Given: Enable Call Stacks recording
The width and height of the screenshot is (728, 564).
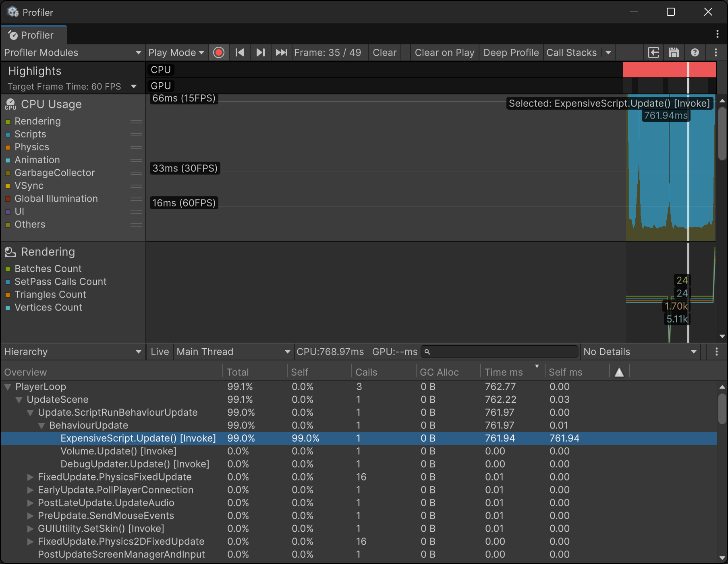Looking at the screenshot, I should 571,53.
